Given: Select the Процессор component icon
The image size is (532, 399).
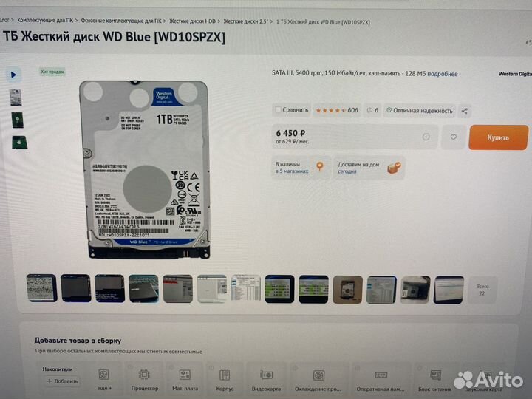Looking at the screenshot, I should [144, 375].
